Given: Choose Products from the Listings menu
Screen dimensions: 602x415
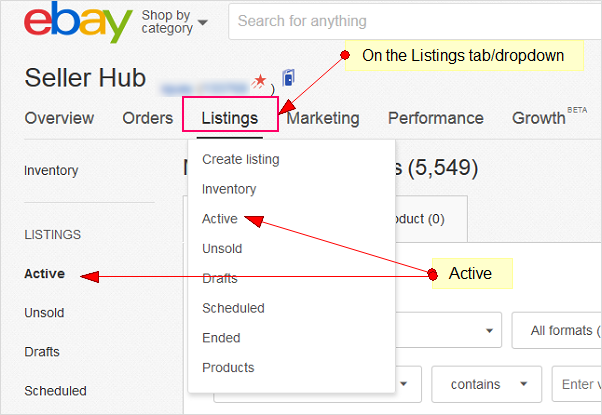Looking at the screenshot, I should click(228, 367).
